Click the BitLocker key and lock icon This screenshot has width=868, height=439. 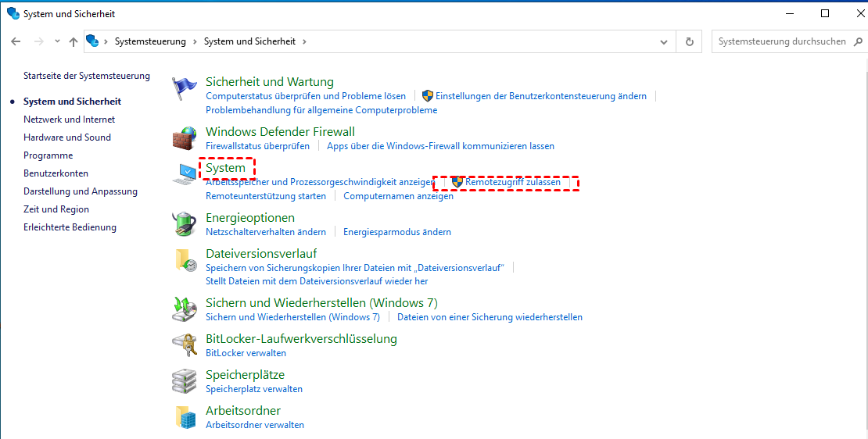point(185,345)
